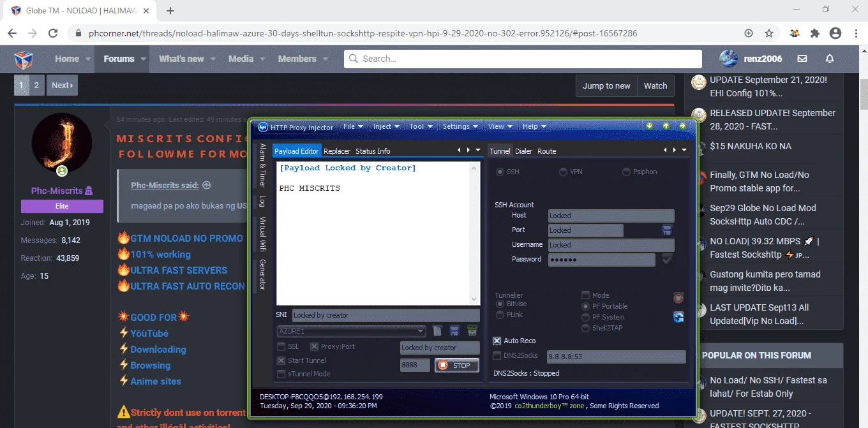Click the Jump to new button
868x428 pixels.
click(606, 86)
